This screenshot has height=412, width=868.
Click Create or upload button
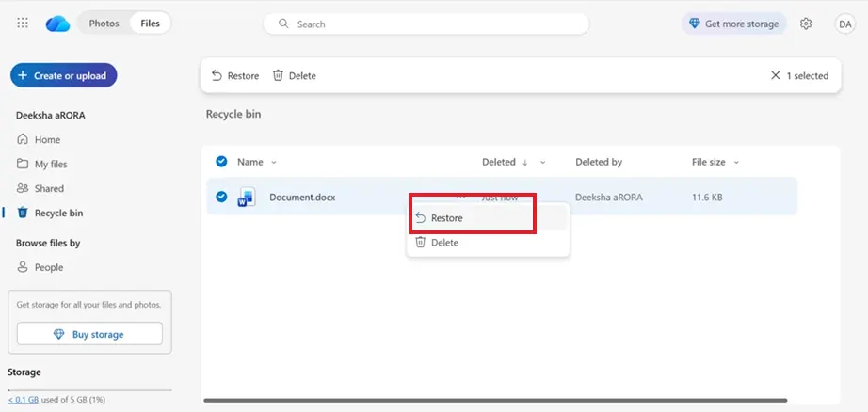[x=64, y=76]
